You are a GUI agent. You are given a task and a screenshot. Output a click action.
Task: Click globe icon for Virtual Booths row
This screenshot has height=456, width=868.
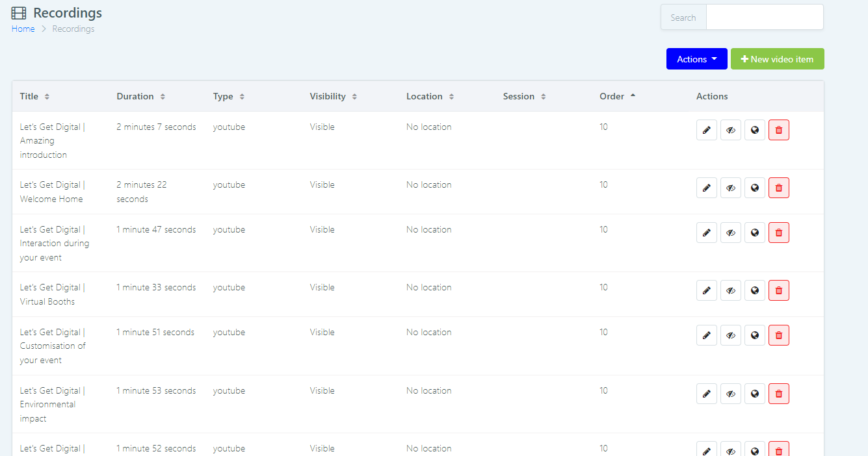click(755, 290)
